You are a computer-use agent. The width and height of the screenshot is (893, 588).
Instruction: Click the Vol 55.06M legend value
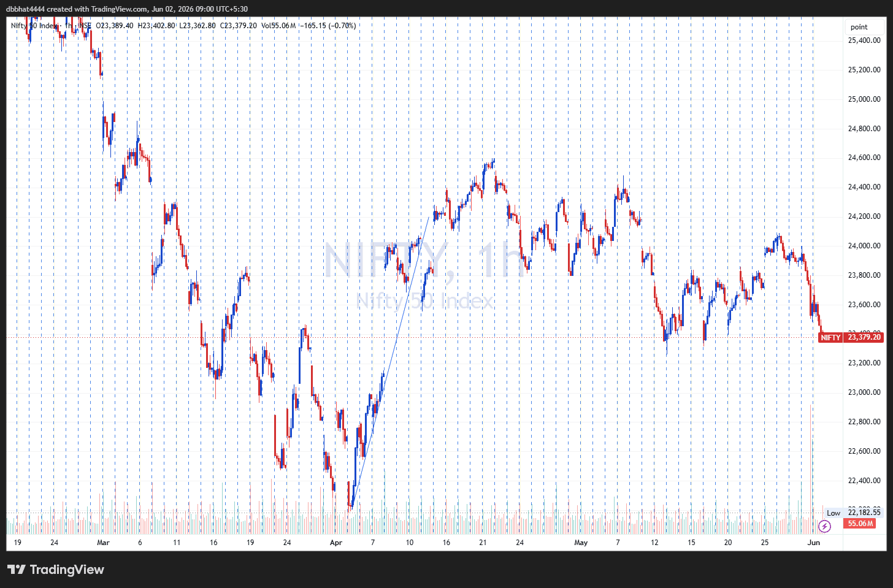click(278, 26)
